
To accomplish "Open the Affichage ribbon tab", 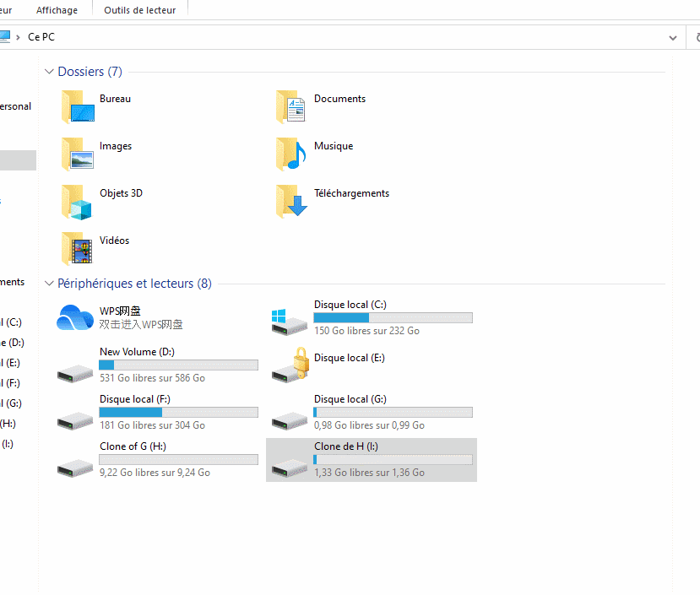I will point(57,10).
